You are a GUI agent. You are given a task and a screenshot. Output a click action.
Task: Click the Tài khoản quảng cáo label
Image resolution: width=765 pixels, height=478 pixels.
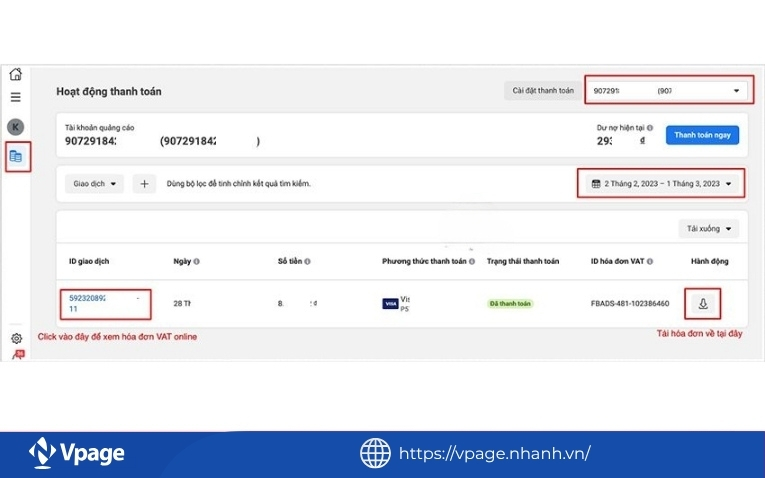[x=100, y=128]
